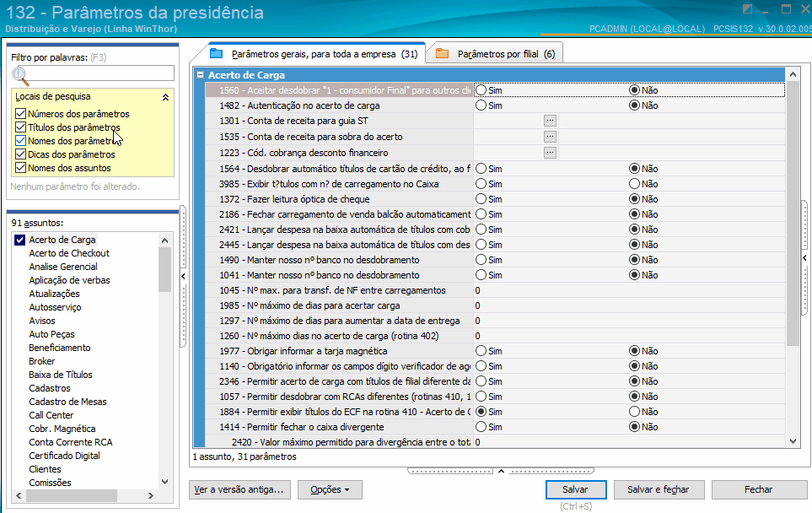The image size is (812, 513).
Task: Click the Filtro por palavras input field
Action: (99, 73)
